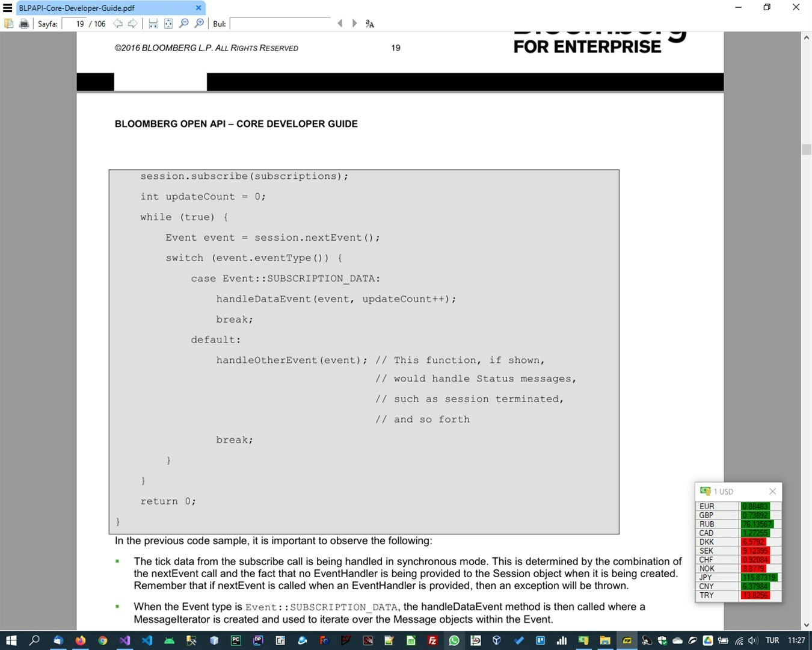Open Visual Studio Code from taskbar

147,640
